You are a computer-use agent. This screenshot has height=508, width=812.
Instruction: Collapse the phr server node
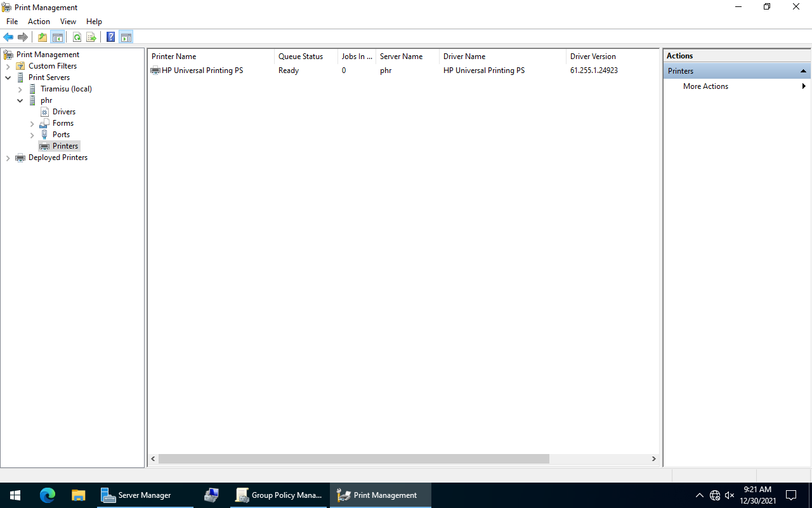point(20,100)
